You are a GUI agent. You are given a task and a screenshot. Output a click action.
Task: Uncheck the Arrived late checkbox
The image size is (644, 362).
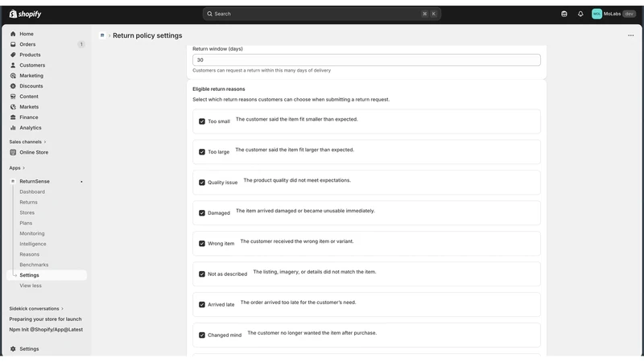[202, 305]
